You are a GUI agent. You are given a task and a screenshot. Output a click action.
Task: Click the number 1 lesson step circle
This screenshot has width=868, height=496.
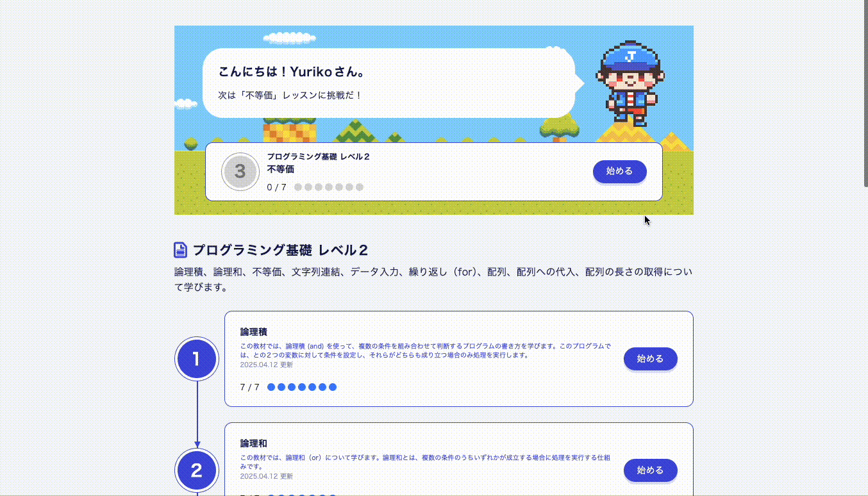tap(197, 359)
